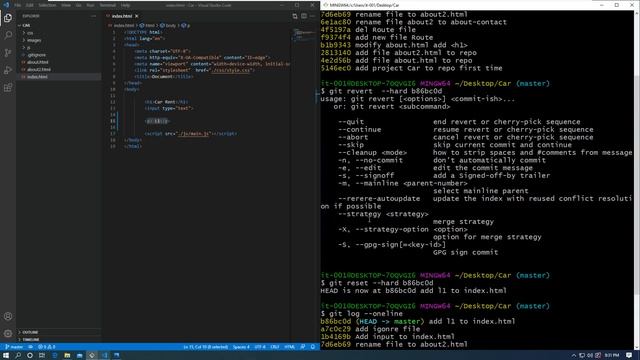Viewport: 640px width, 360px height.
Task: Click the ./css/style.css link in the code
Action: click(231, 70)
